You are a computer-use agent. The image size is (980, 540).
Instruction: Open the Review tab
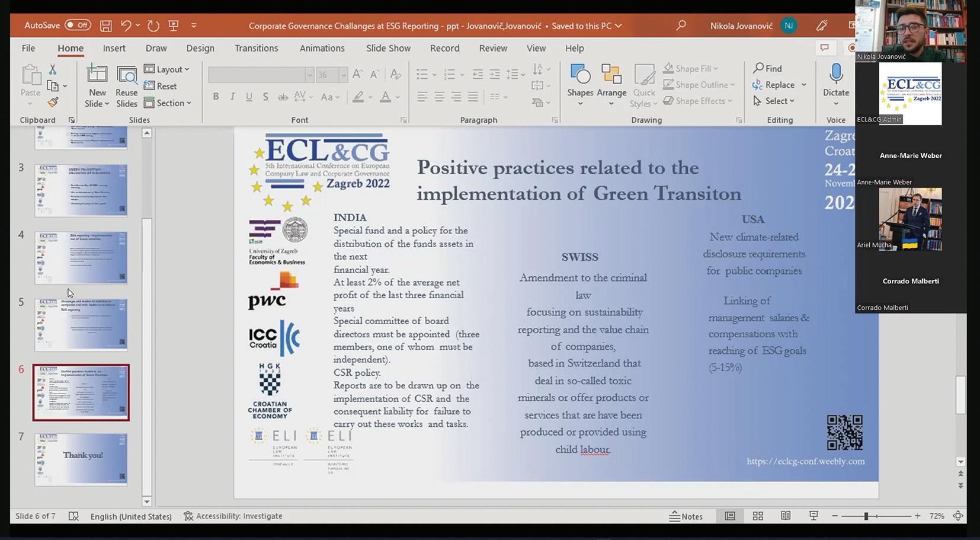pyautogui.click(x=493, y=48)
